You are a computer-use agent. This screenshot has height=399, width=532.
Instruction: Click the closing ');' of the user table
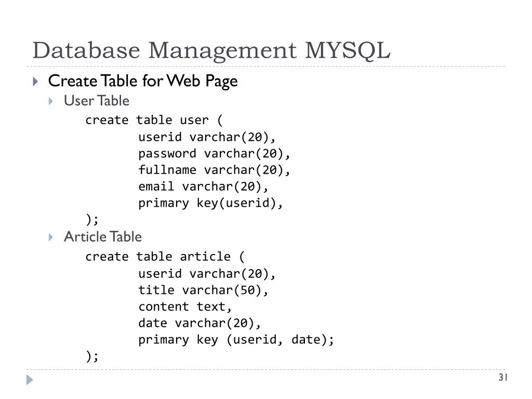click(92, 220)
